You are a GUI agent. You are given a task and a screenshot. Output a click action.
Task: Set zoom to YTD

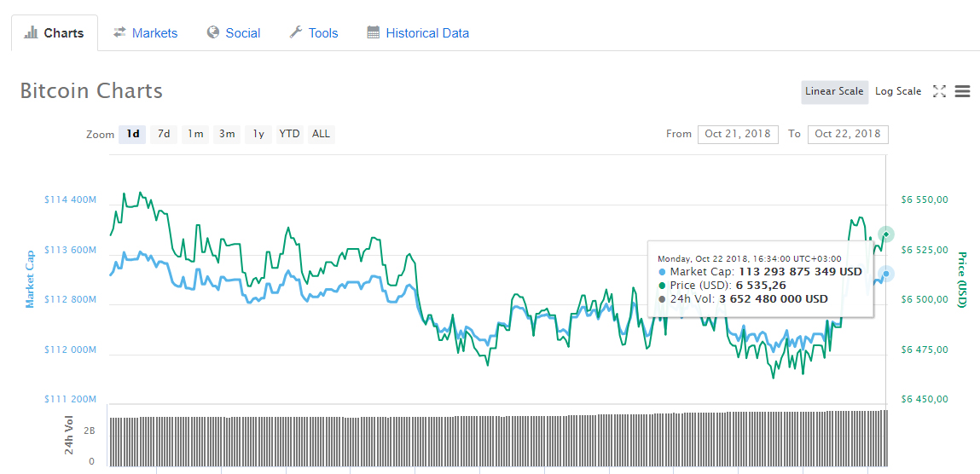pyautogui.click(x=289, y=134)
